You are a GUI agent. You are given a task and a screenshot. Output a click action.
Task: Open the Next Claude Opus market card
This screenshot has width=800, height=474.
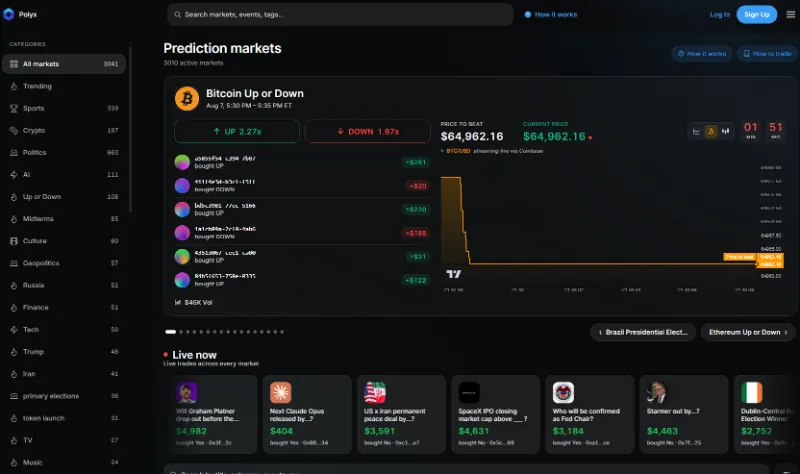(307, 414)
